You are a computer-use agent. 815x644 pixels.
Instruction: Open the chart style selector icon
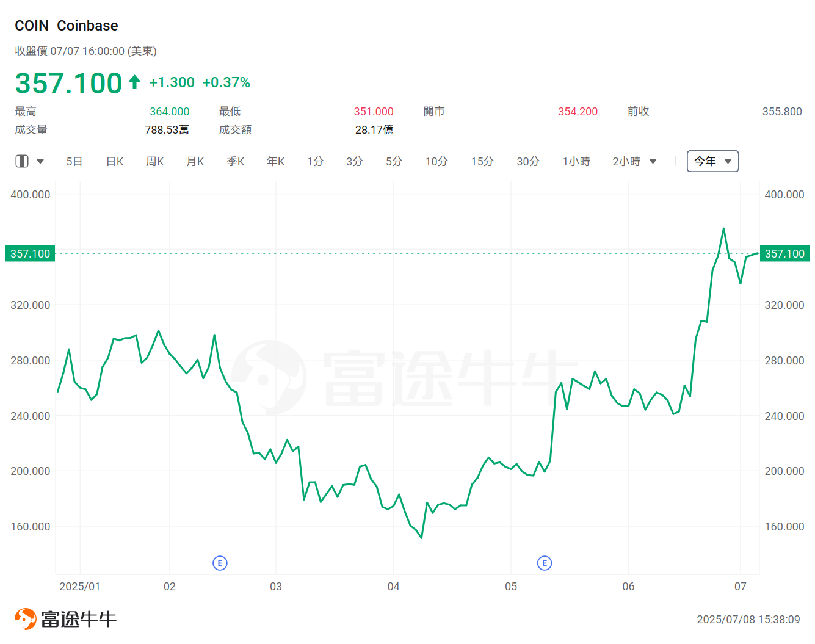click(x=21, y=161)
